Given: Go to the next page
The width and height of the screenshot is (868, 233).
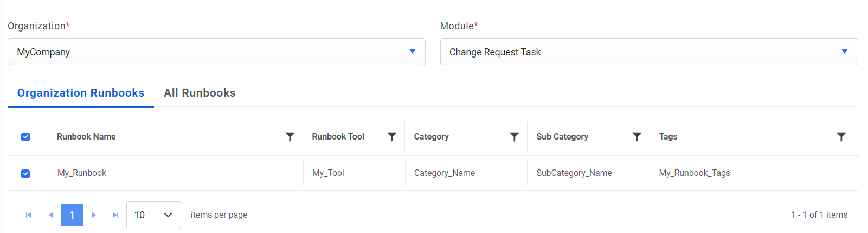Looking at the screenshot, I should pos(94,215).
